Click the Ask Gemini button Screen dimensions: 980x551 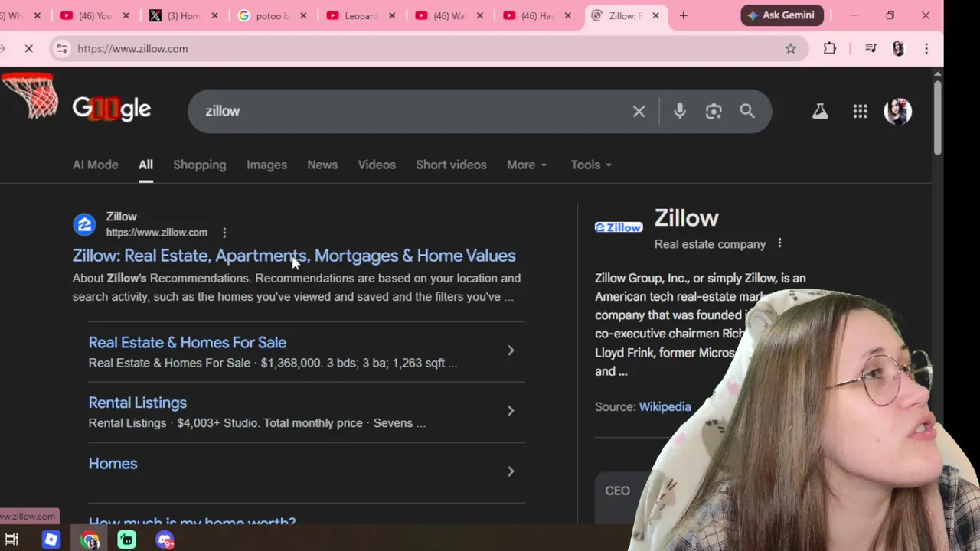click(782, 15)
